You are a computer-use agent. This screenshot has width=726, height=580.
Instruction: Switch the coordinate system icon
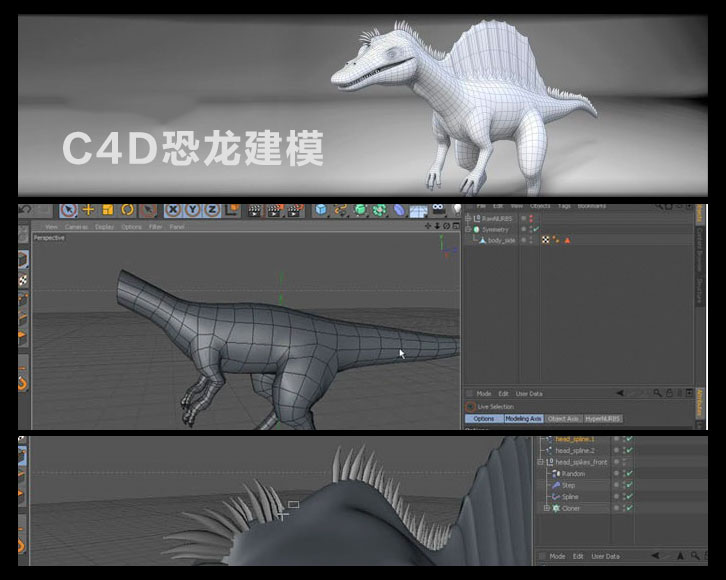[232, 210]
